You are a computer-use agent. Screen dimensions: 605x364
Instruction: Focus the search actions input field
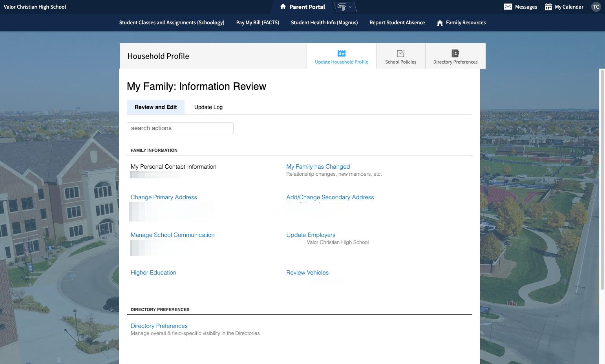(x=180, y=128)
